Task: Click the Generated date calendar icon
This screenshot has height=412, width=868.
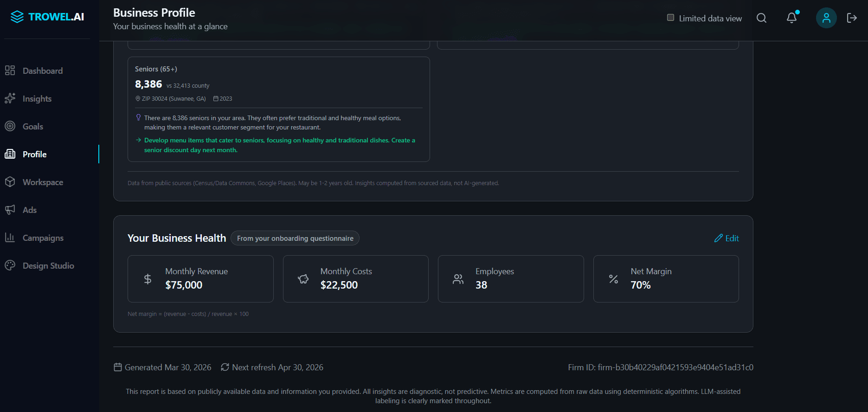Action: [x=118, y=367]
